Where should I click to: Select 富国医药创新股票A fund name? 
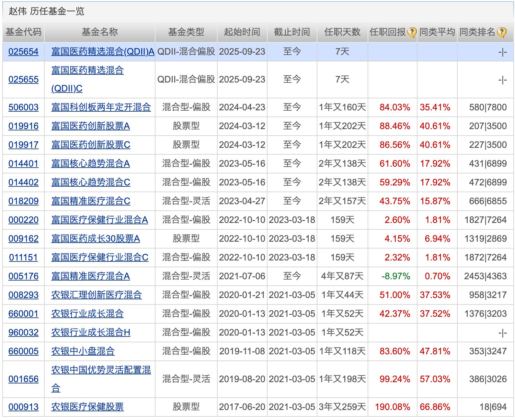pyautogui.click(x=90, y=126)
